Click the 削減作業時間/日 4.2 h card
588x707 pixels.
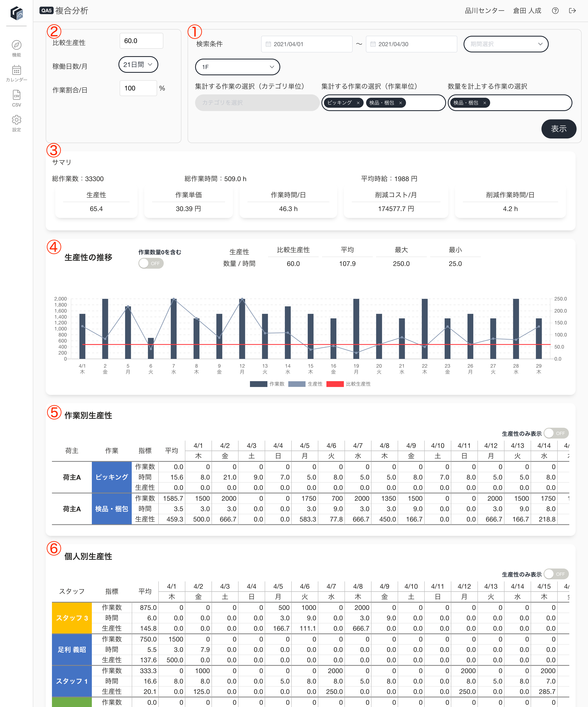510,202
